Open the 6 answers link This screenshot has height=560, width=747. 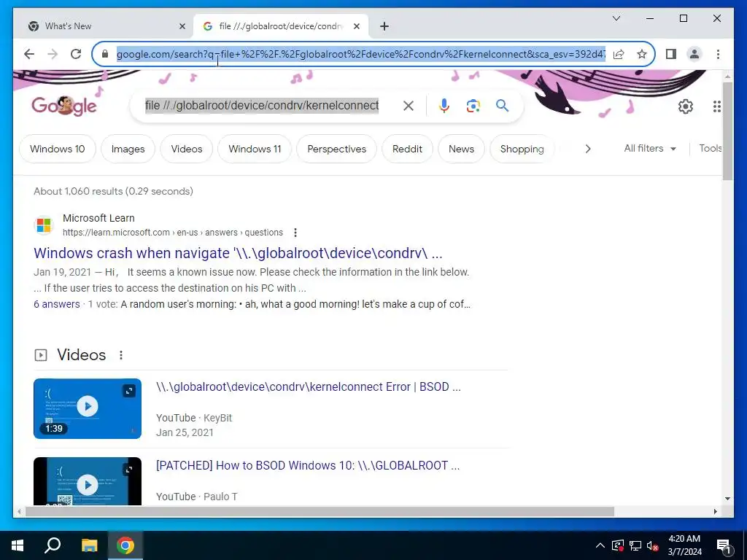pos(57,304)
